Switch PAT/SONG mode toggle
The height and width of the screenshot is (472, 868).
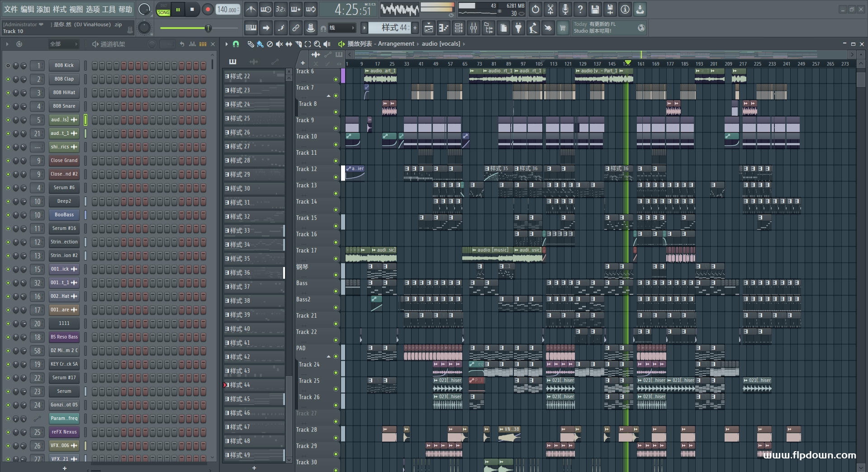click(163, 10)
